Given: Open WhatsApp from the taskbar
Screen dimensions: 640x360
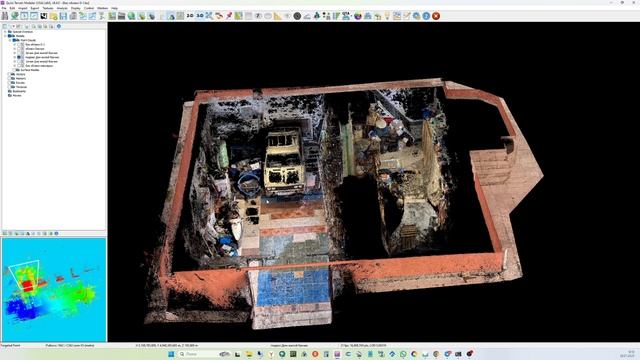Looking at the screenshot, I should point(403,354).
